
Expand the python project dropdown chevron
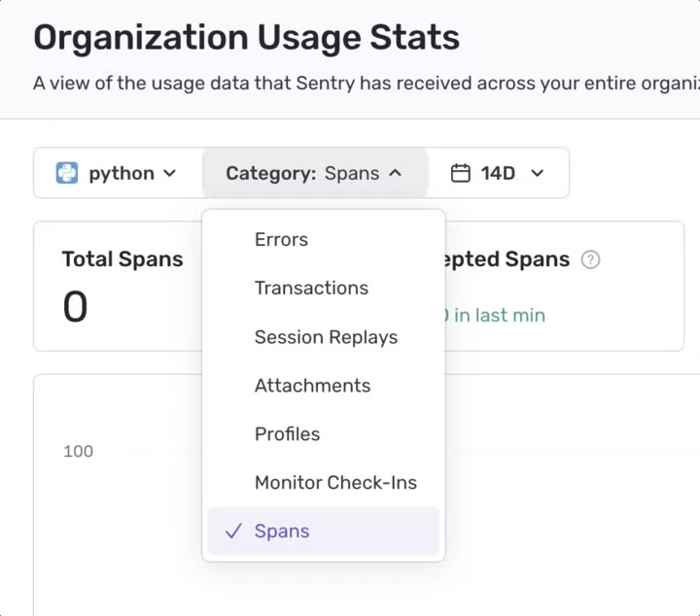click(170, 173)
